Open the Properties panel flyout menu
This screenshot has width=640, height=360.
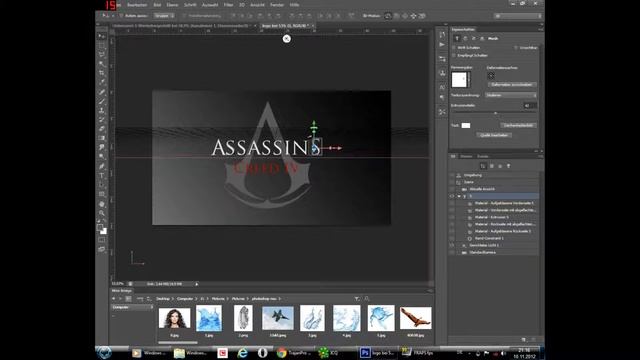pos(540,29)
